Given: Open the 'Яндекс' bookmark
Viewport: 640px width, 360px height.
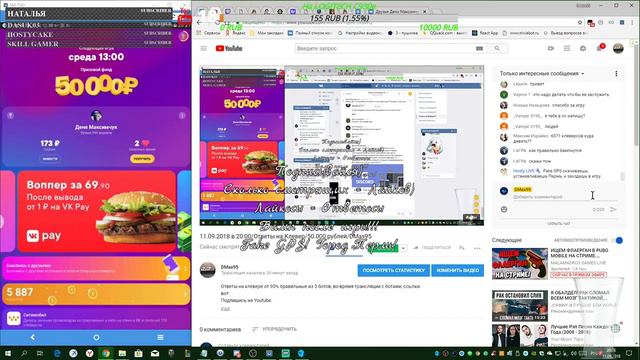Looking at the screenshot, I should pyautogui.click(x=235, y=33).
